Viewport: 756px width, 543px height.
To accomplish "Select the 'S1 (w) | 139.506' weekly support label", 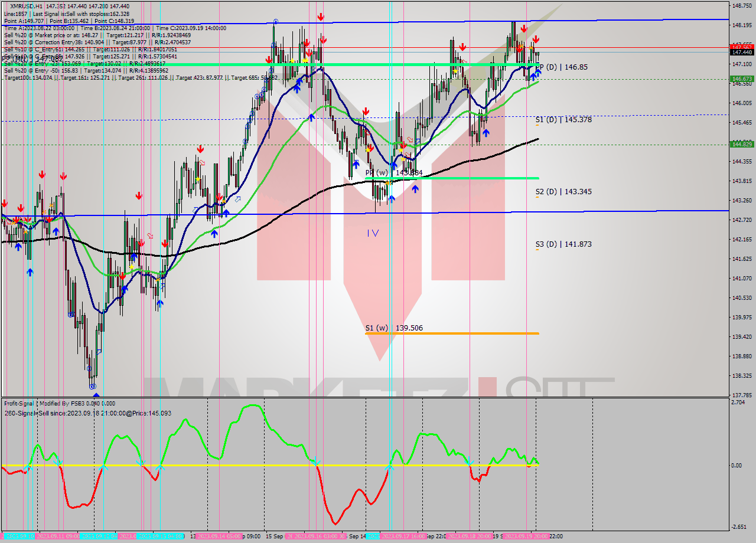I will (x=394, y=328).
